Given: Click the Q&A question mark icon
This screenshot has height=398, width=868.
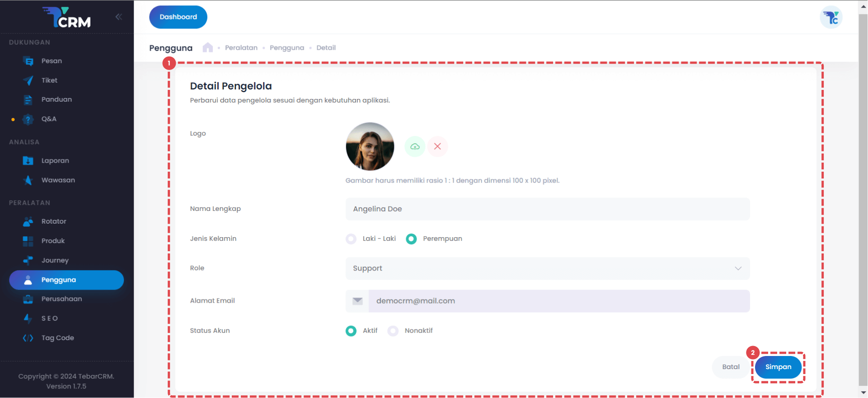Looking at the screenshot, I should 28,119.
